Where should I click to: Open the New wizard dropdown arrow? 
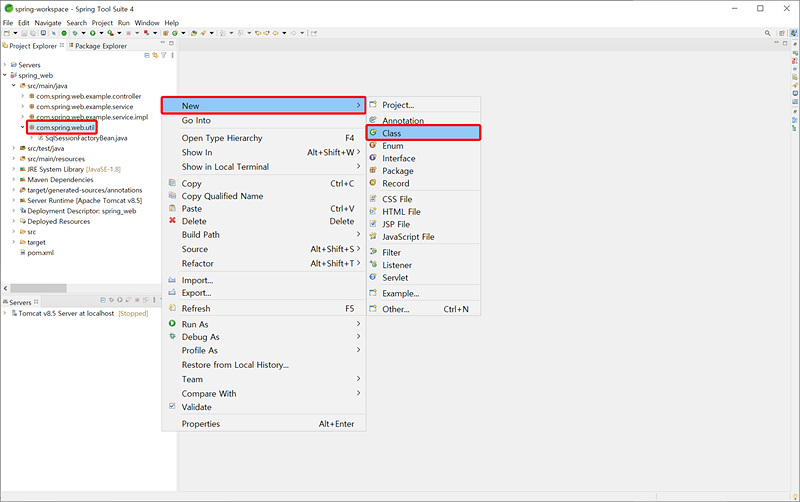click(15, 33)
